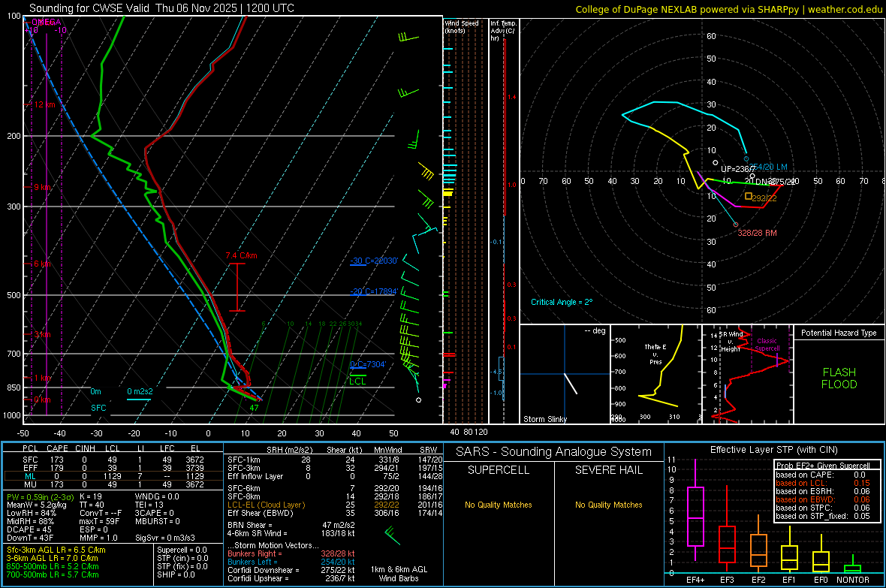Click the LowRH = 84% value

(31, 514)
